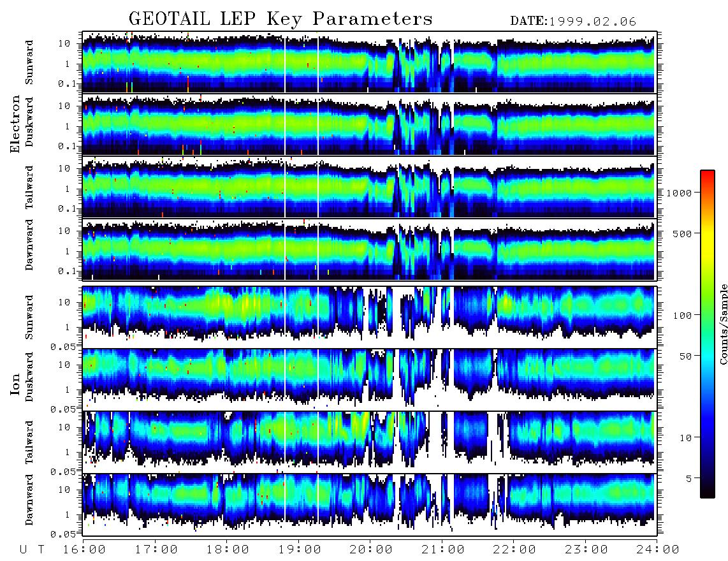The image size is (728, 561).
Task: Pick the Ion "Duskward" panel label
Action: click(29, 377)
